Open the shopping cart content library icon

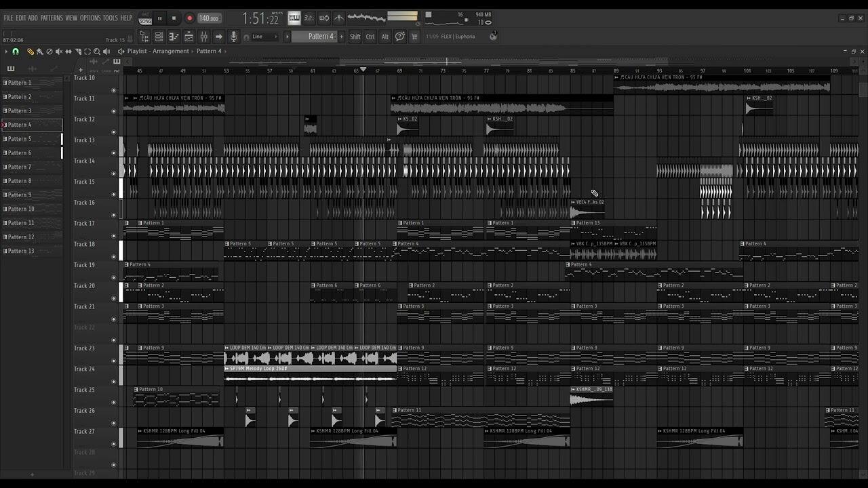coord(414,37)
